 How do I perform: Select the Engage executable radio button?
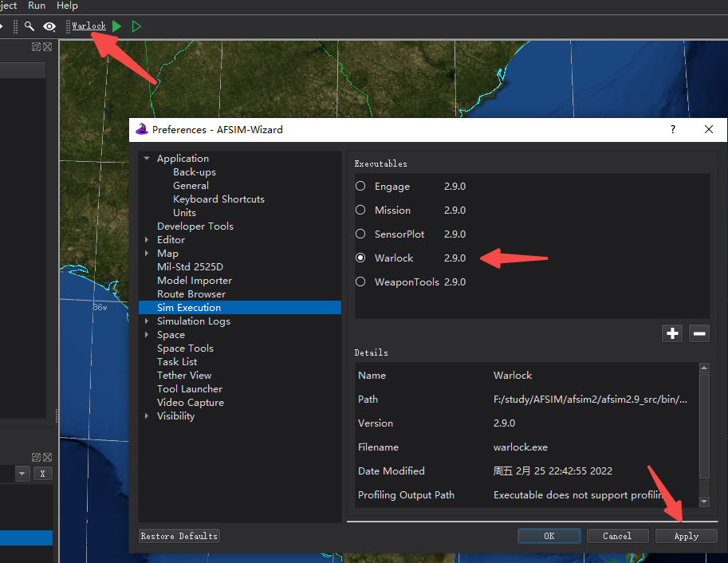[x=360, y=187]
